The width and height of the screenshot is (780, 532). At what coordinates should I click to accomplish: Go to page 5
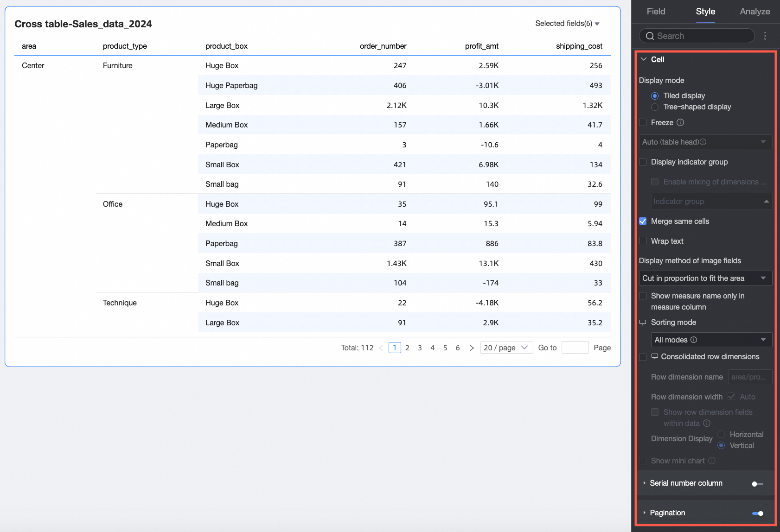click(445, 348)
